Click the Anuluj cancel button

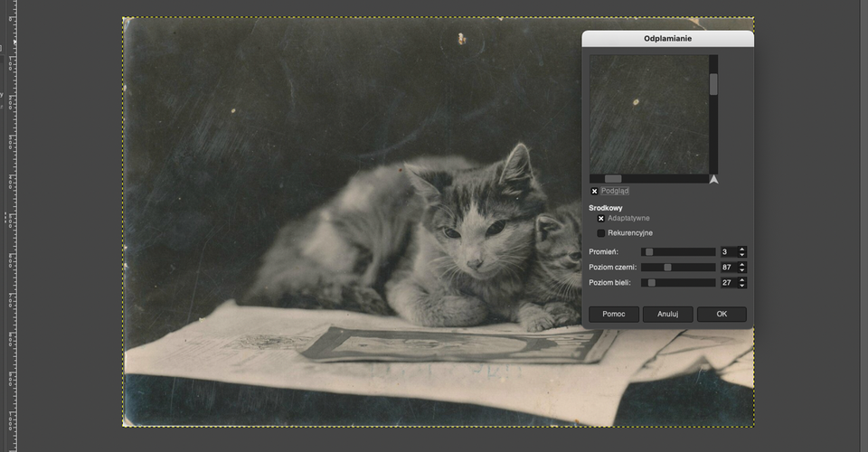click(667, 315)
